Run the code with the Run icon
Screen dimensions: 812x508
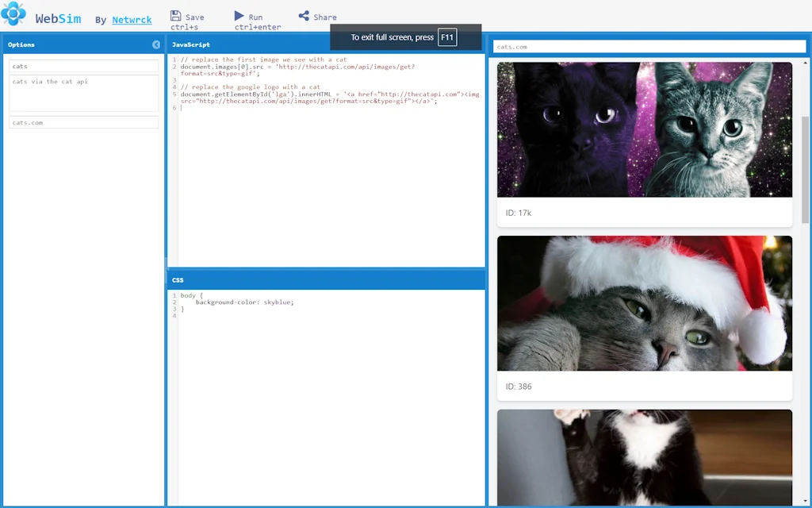click(239, 14)
